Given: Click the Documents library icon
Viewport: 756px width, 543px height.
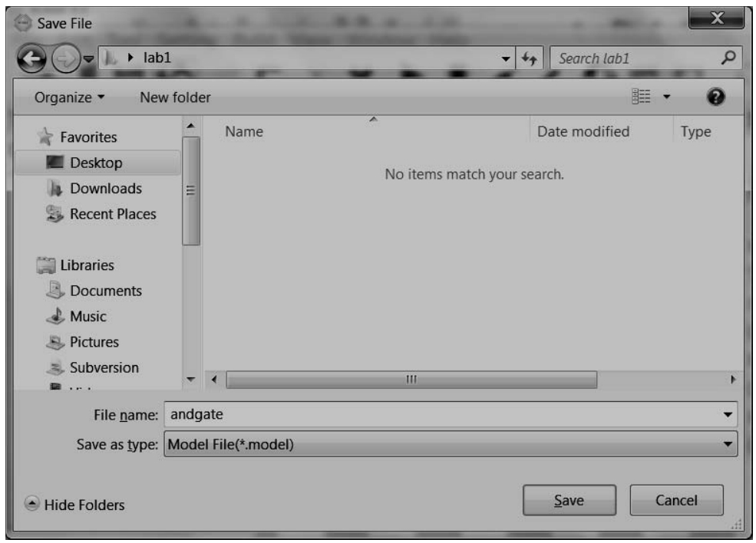Looking at the screenshot, I should tap(55, 290).
